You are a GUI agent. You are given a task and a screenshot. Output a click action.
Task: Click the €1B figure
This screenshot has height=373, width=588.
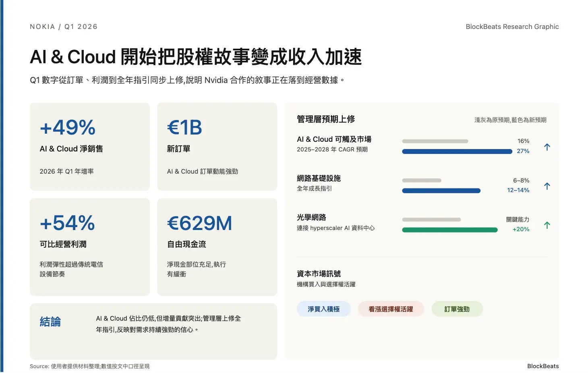click(184, 127)
